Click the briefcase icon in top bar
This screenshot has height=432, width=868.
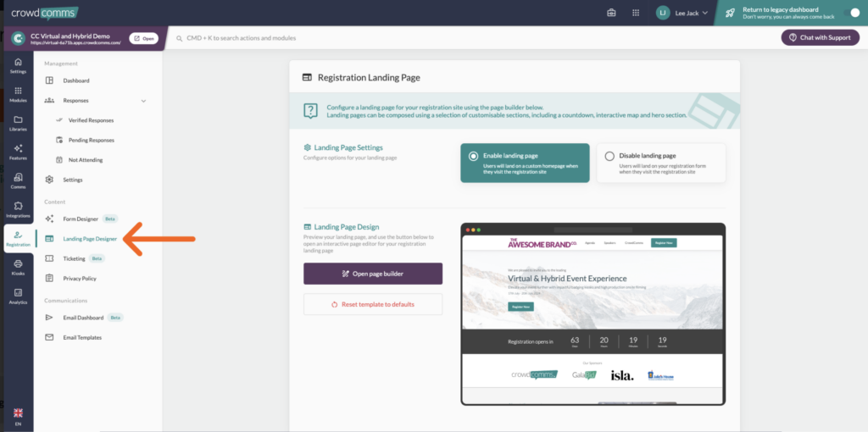(611, 13)
